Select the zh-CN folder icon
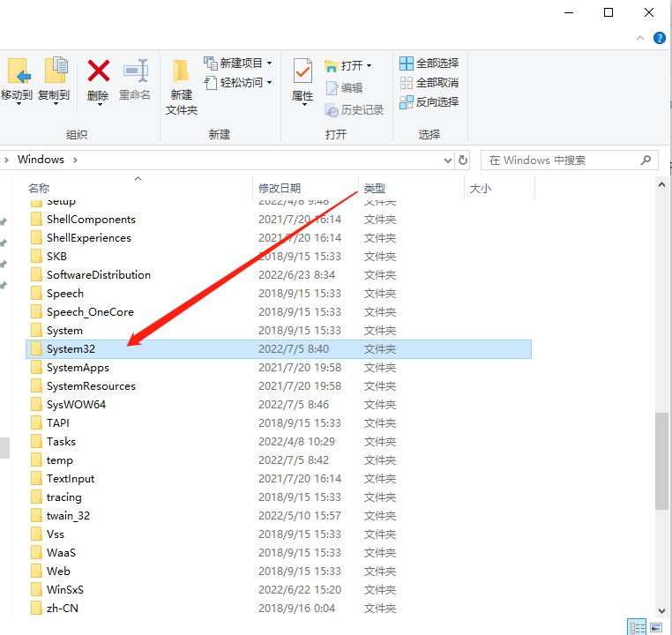This screenshot has width=672, height=635. pyautogui.click(x=36, y=609)
